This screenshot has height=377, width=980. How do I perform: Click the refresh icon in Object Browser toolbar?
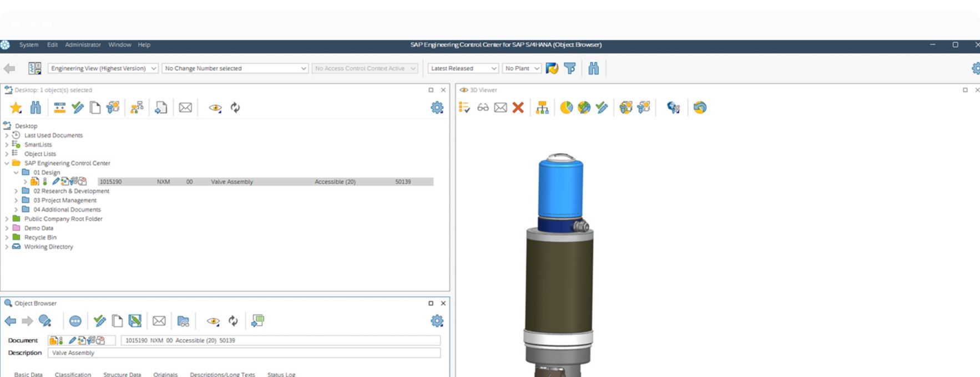[233, 321]
